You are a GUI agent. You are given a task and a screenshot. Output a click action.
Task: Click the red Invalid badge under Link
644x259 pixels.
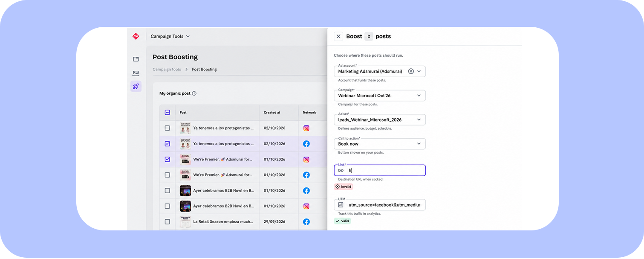(x=344, y=186)
